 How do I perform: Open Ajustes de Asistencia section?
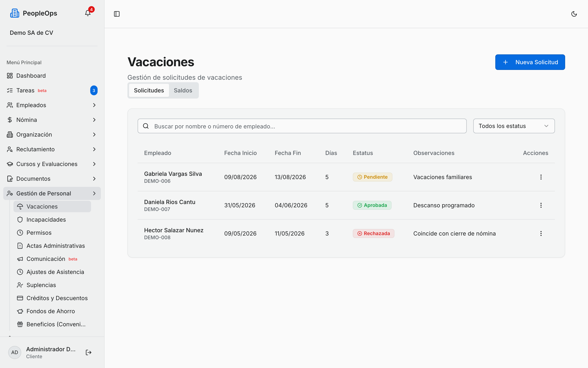(x=52, y=272)
